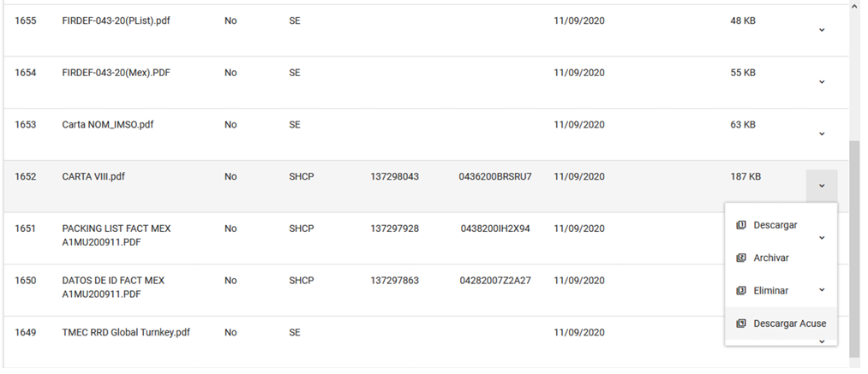Click the Descargar Acuse icon

pyautogui.click(x=741, y=324)
